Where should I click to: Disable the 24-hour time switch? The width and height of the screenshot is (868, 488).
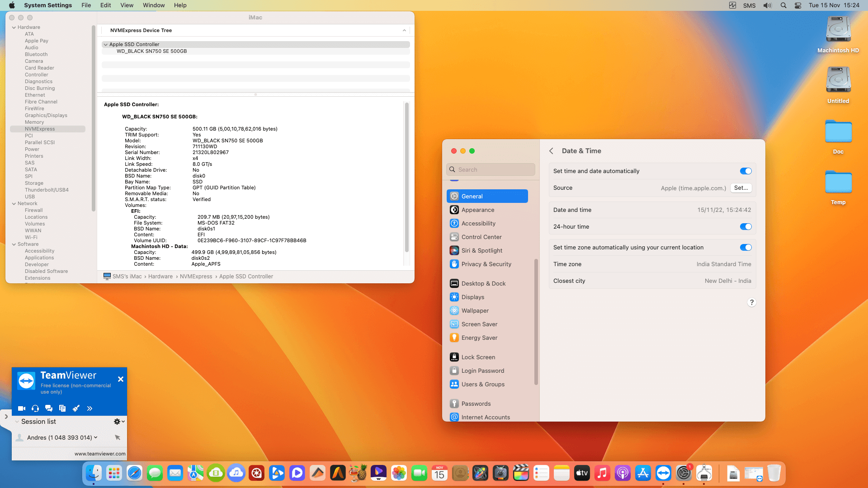pyautogui.click(x=745, y=226)
